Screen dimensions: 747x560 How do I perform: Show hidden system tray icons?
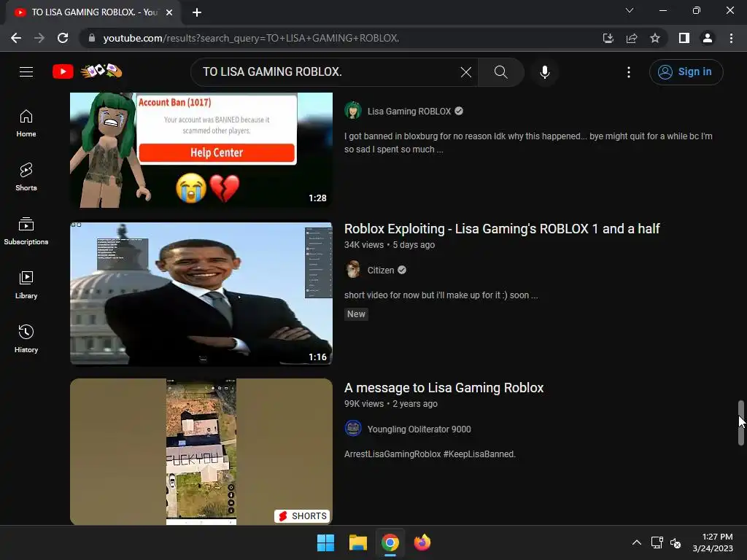pos(636,542)
